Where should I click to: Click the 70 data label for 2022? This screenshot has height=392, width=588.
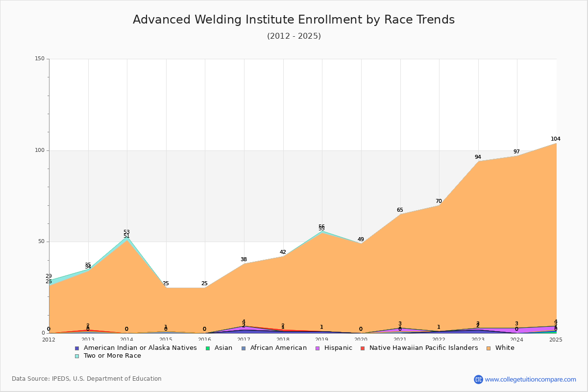(439, 201)
